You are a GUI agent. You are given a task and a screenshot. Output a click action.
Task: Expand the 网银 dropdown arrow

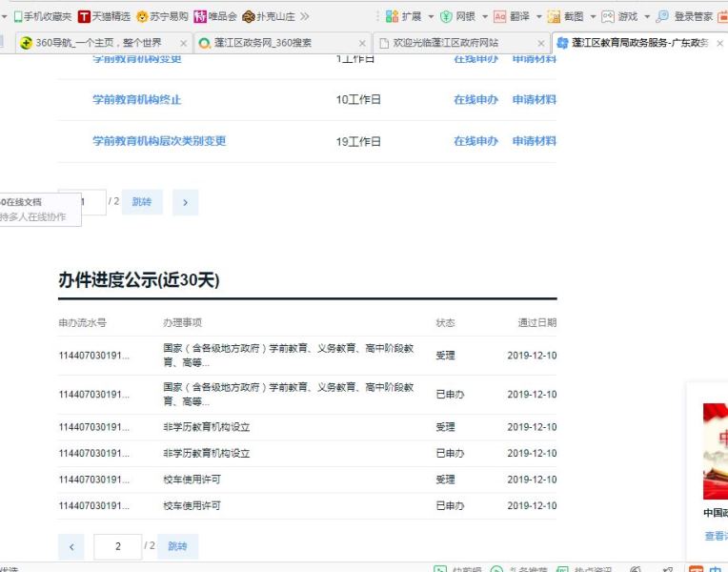[x=485, y=17]
